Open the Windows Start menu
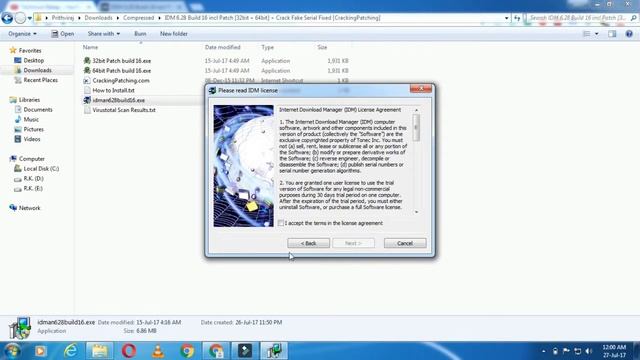Image resolution: width=640 pixels, height=360 pixels. click(11, 351)
